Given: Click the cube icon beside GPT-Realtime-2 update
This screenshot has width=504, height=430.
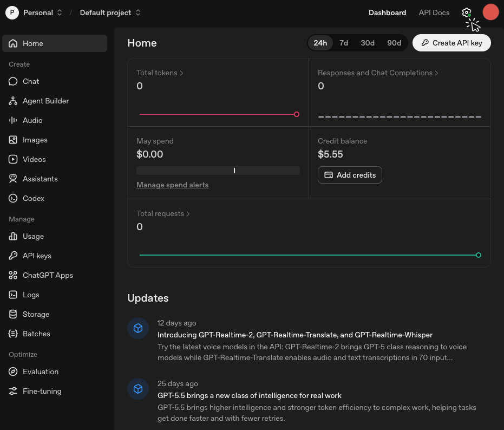Looking at the screenshot, I should click(138, 328).
